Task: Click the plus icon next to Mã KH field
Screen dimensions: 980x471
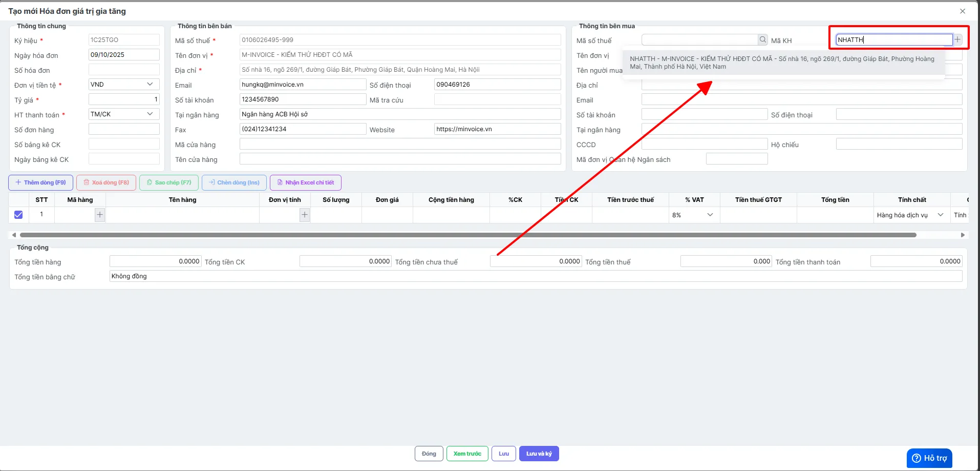Action: tap(957, 39)
